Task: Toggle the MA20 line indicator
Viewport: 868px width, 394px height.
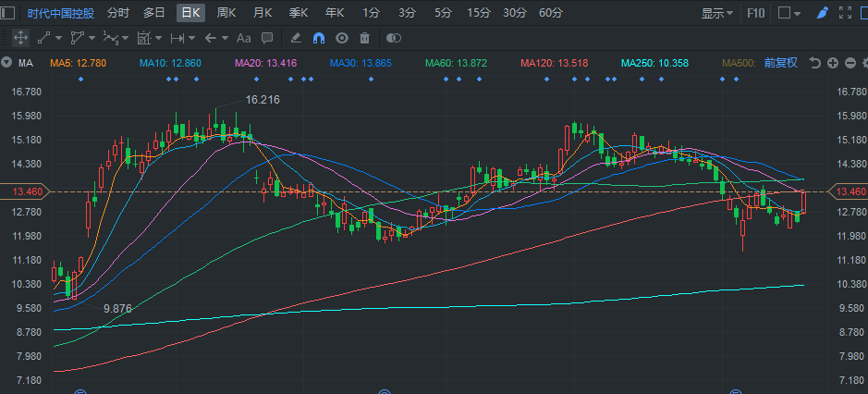Action: coord(265,63)
